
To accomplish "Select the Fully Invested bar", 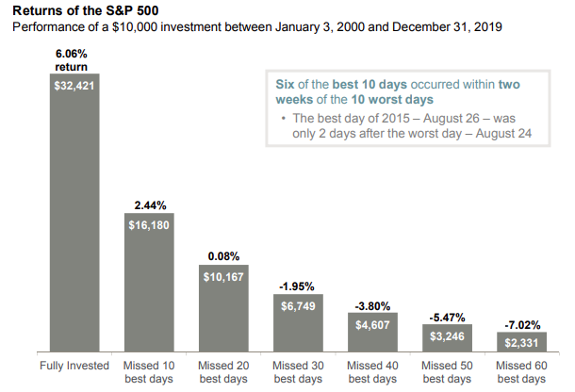I will point(74,226).
